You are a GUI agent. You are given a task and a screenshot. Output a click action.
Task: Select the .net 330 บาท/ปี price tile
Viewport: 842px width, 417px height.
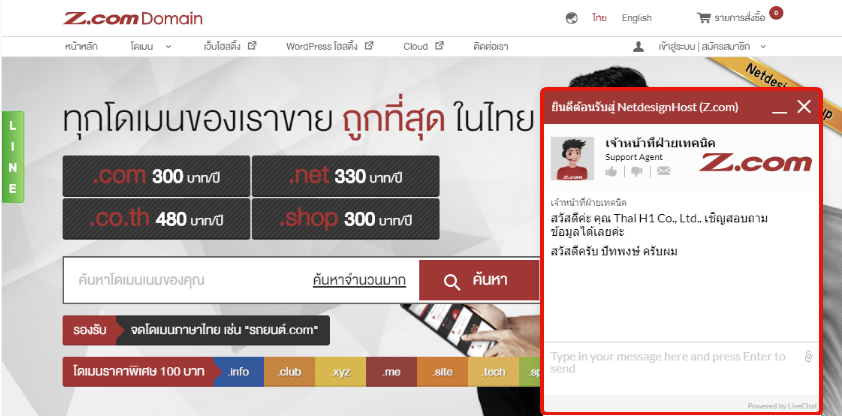tap(346, 176)
